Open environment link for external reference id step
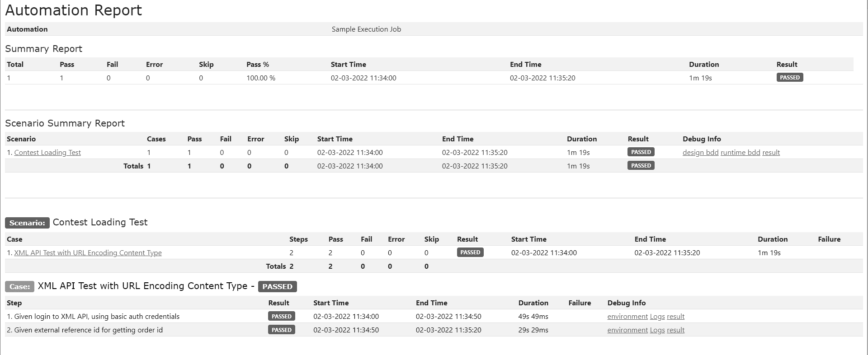 coord(627,330)
